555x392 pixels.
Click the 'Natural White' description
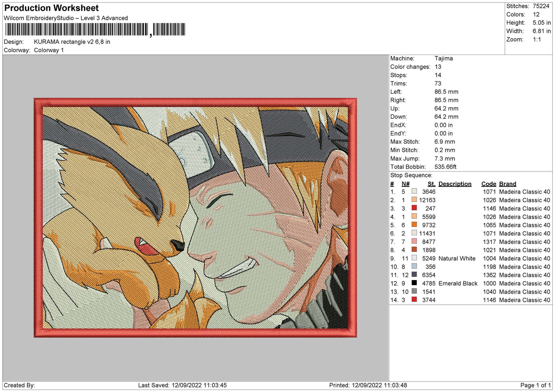457,258
